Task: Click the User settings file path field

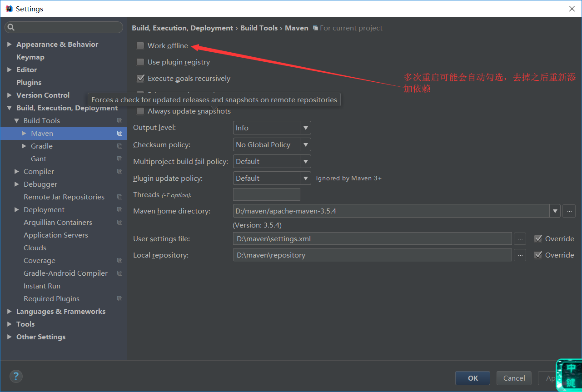Action: tap(373, 239)
